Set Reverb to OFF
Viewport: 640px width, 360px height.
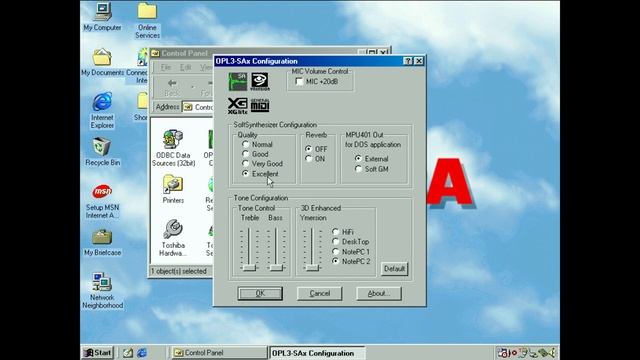click(x=309, y=149)
